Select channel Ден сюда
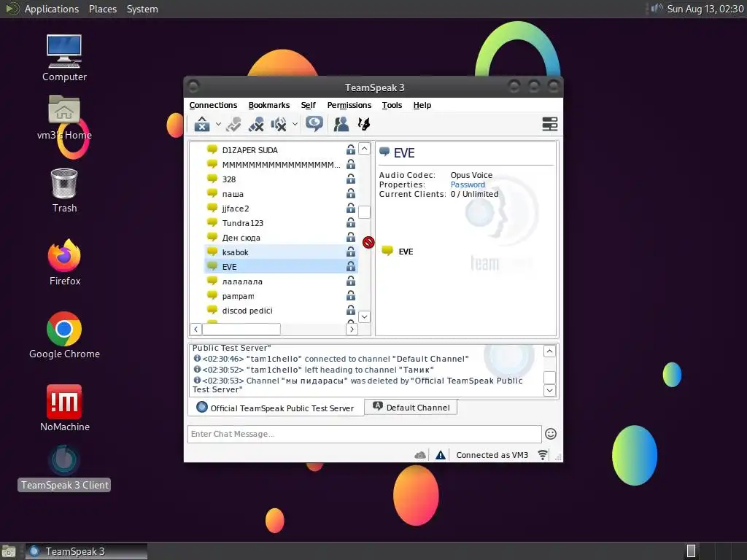Viewport: 747px width, 560px height. [281, 238]
